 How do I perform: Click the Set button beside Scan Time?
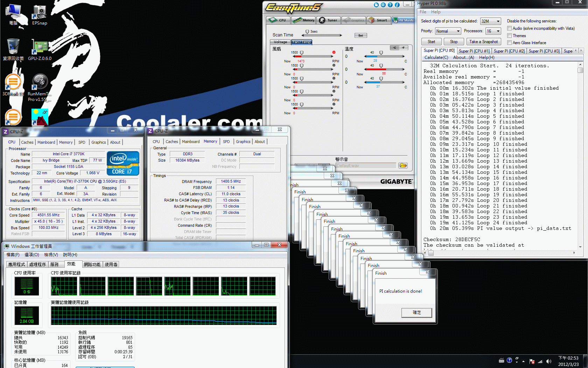point(361,35)
